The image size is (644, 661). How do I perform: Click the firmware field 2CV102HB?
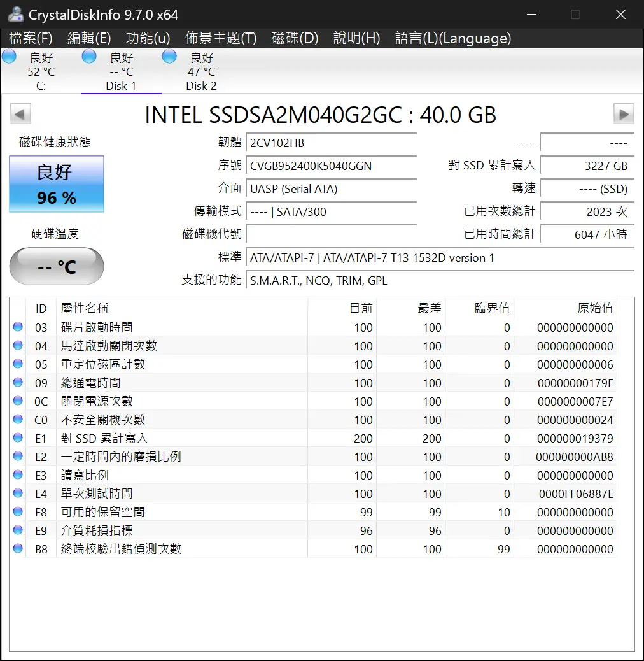coord(331,143)
